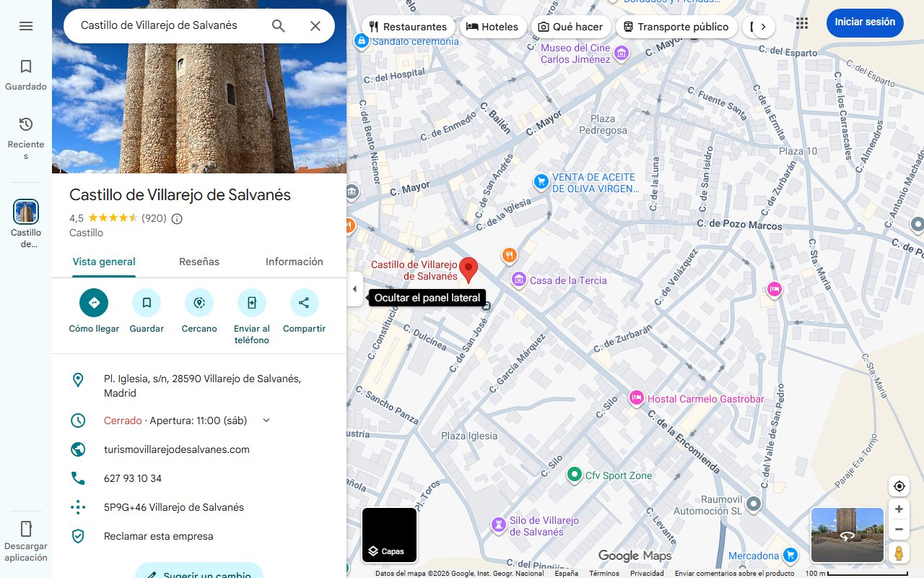This screenshot has width=924, height=578.
Task: Open directions with the Cómo llegar icon
Action: point(93,302)
